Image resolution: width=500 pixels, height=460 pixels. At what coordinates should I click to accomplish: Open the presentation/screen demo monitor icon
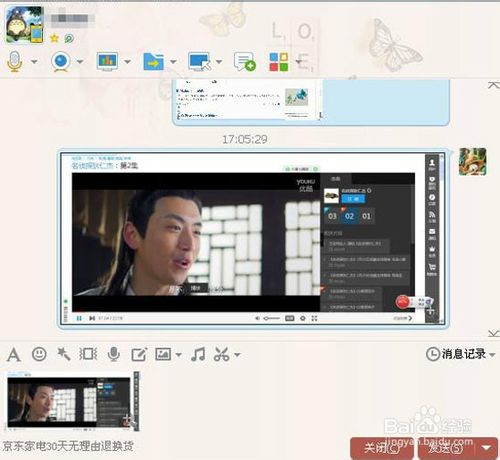(x=107, y=61)
